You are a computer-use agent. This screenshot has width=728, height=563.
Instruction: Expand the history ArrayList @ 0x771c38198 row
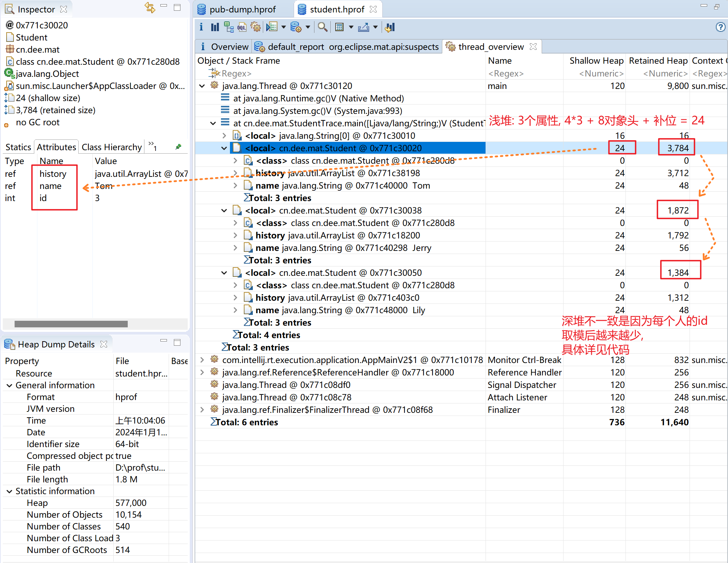(x=235, y=173)
